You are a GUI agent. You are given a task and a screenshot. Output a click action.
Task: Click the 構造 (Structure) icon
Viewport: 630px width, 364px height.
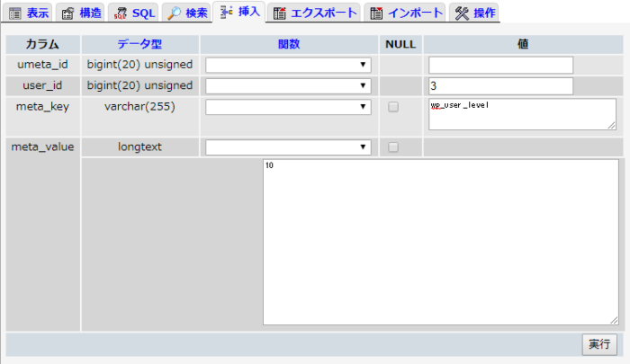coord(67,13)
